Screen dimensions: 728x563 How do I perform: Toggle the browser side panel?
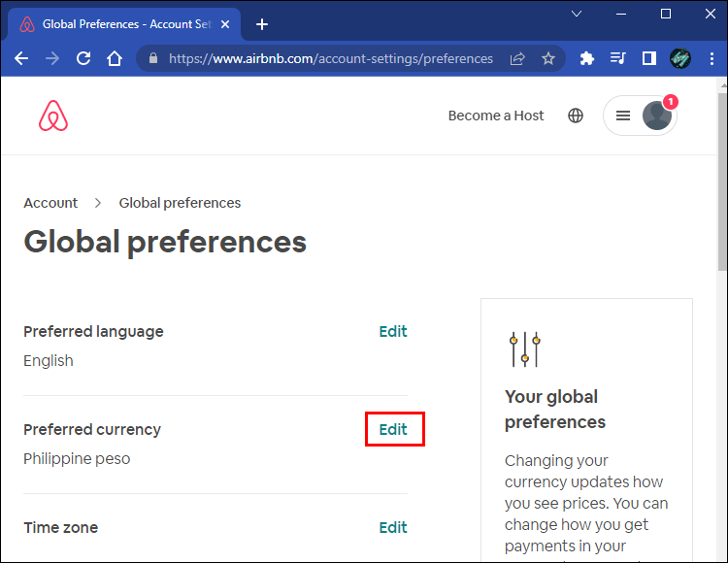648,58
